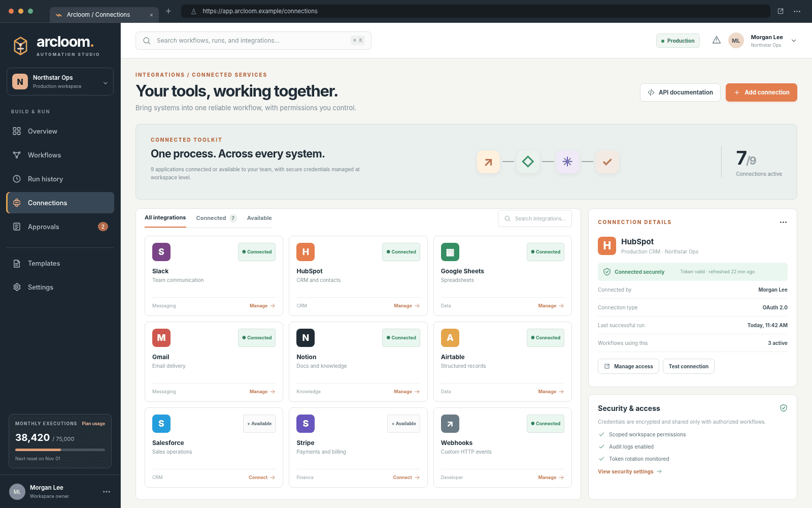
Task: Open API documentation
Action: 680,92
